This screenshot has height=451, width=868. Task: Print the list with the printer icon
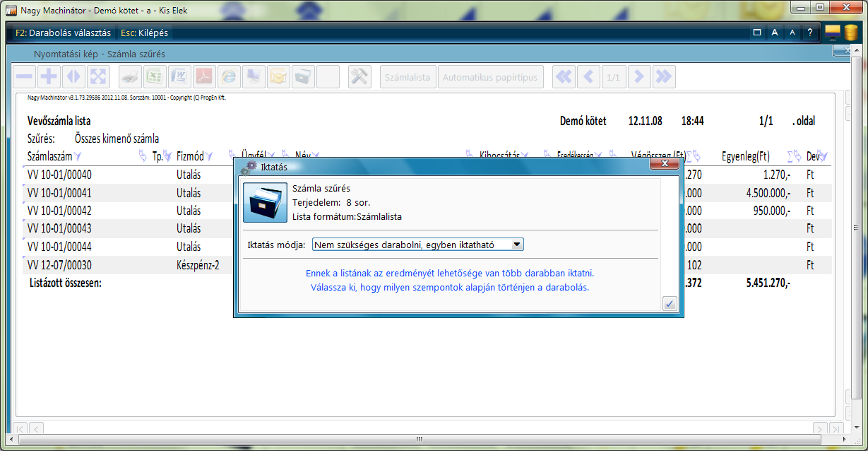coord(131,77)
